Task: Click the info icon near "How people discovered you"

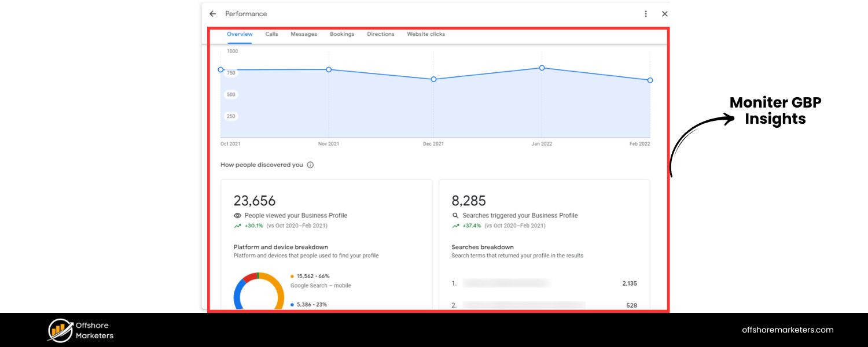Action: (x=311, y=165)
